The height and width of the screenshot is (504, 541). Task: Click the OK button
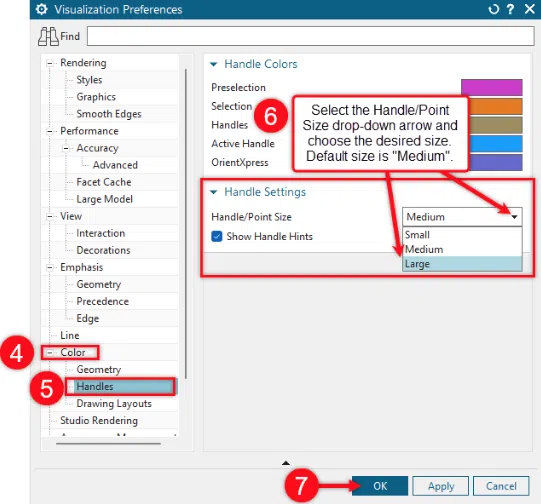[x=380, y=486]
